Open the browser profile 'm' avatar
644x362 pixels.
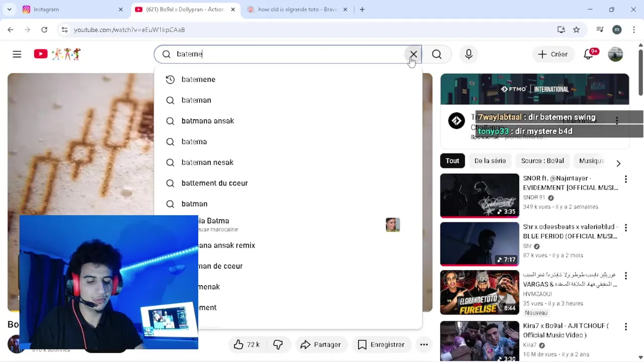617,30
